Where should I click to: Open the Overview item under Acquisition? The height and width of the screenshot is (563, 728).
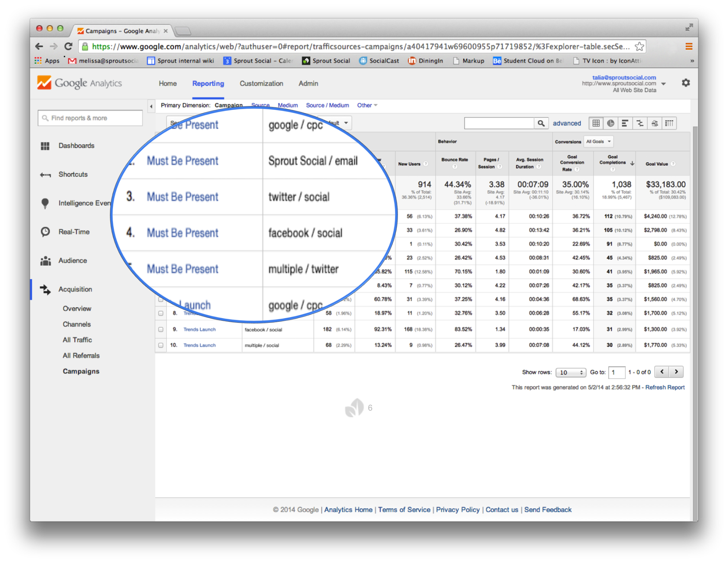[77, 308]
